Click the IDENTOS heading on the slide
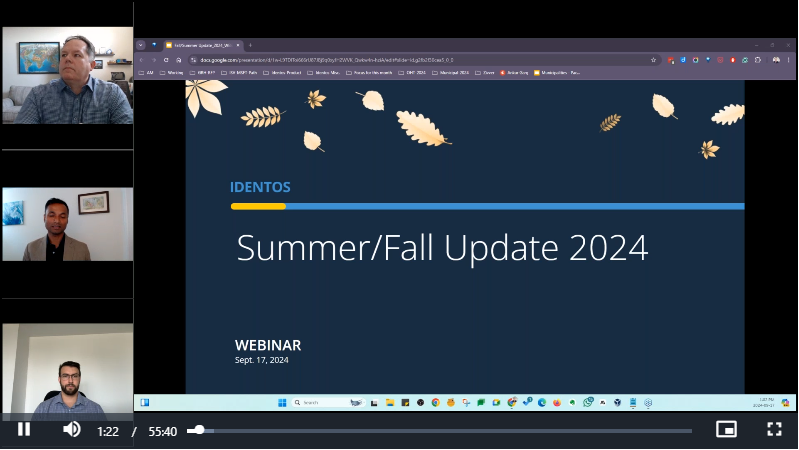 (260, 187)
